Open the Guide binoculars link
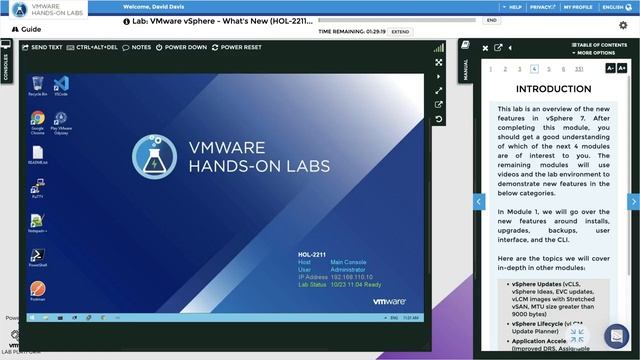Viewport: 640px width, 360px height. click(x=27, y=29)
